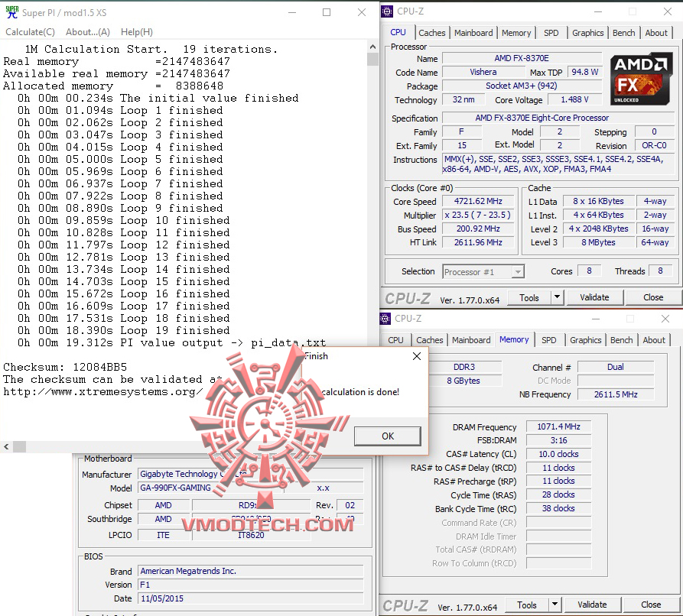
Task: Click Validate button in bottom CPU-Z window
Action: (x=593, y=605)
